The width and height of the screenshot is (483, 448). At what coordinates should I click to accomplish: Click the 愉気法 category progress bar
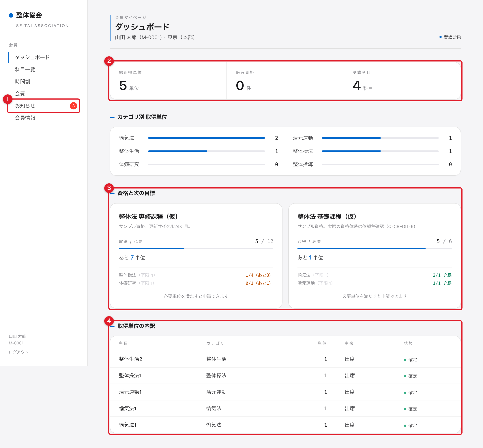pos(206,138)
